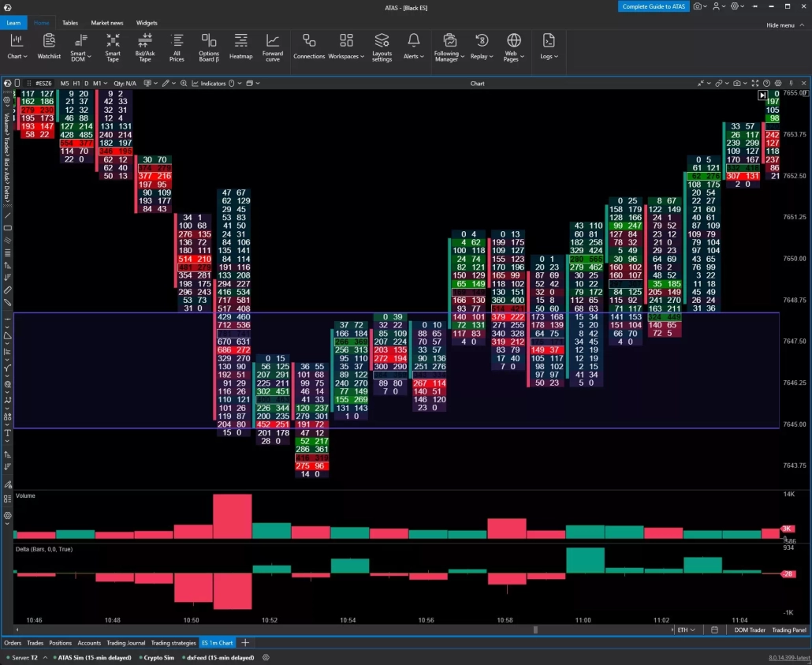Viewport: 812px width, 665px height.
Task: Open the Smart DOM tool
Action: [80, 47]
